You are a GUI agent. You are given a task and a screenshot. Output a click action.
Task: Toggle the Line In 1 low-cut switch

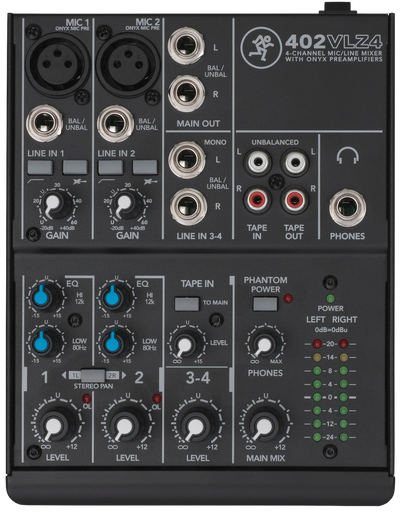click(x=40, y=167)
